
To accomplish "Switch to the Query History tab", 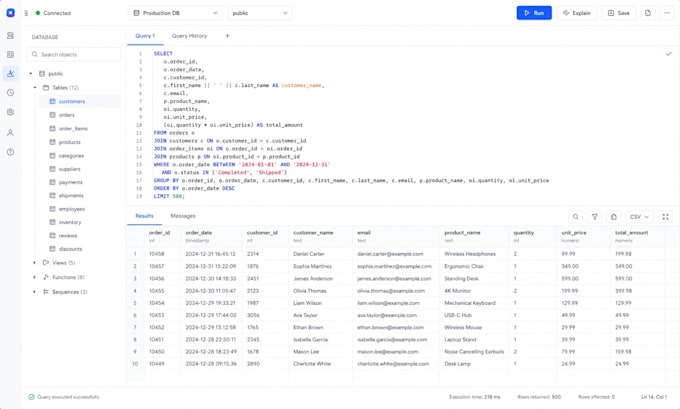I will (x=190, y=36).
